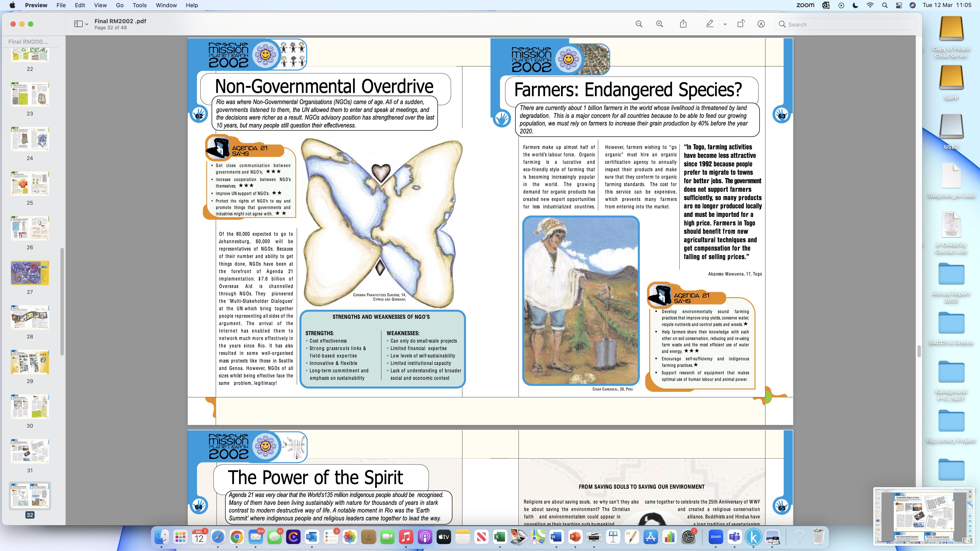The height and width of the screenshot is (551, 980).
Task: Toggle the sidebar view button
Action: tap(78, 24)
